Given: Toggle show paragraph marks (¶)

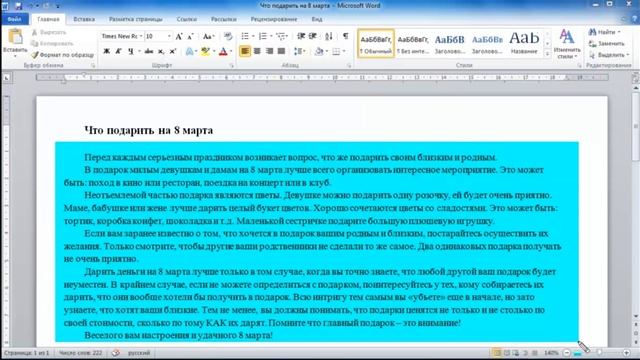Looking at the screenshot, I should [x=346, y=36].
